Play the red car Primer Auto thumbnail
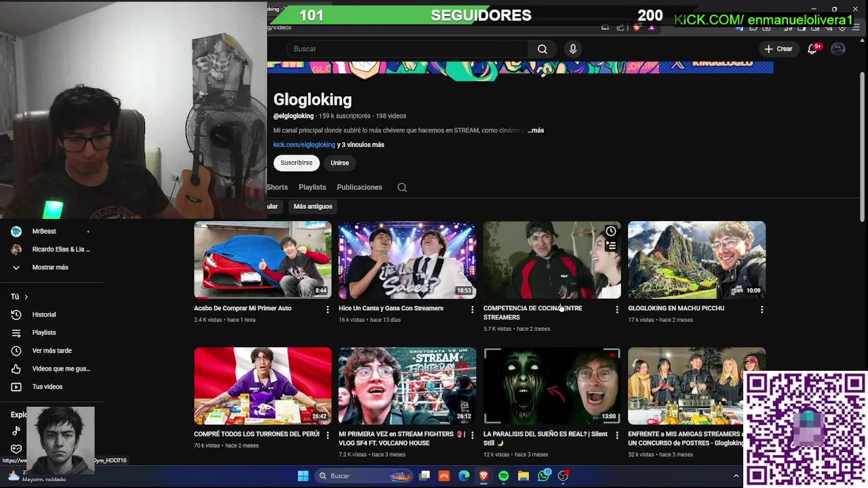Screen dimensions: 868x488 point(262,260)
